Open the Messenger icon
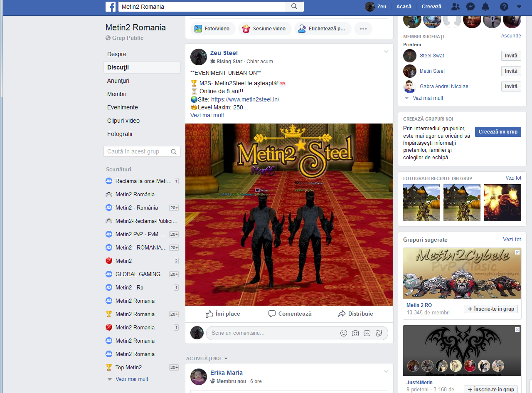Screen dimensions: 532x393 click(470, 7)
